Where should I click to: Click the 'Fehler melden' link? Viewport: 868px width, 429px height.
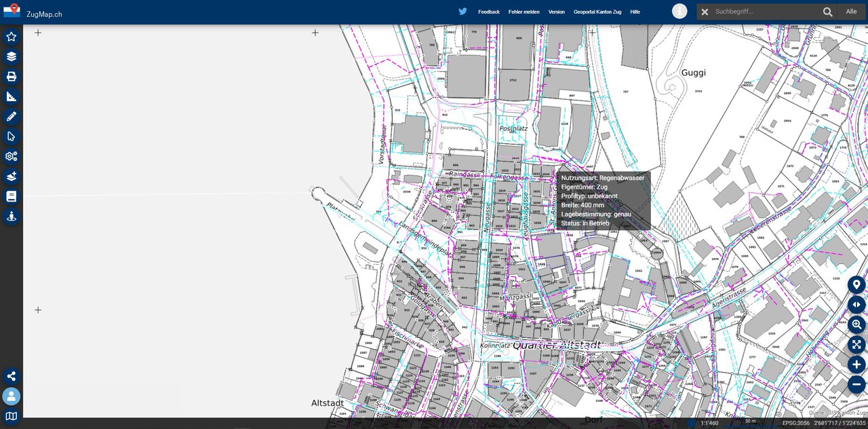[524, 12]
